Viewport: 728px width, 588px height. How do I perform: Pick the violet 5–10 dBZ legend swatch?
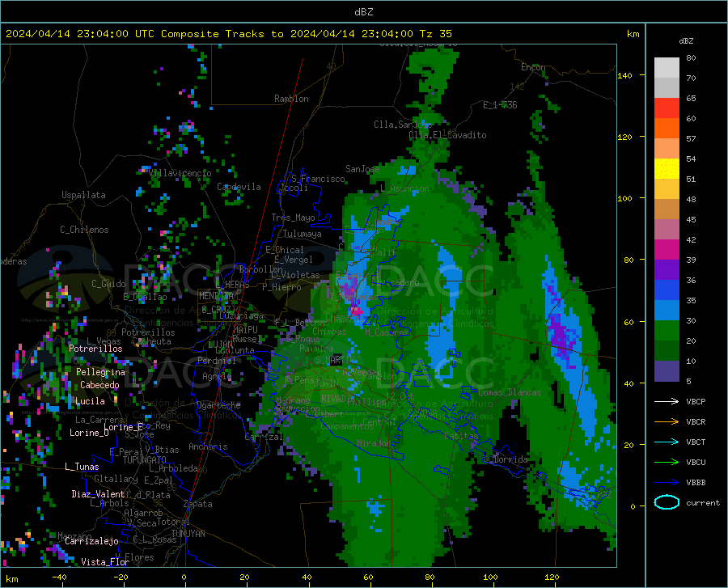667,371
